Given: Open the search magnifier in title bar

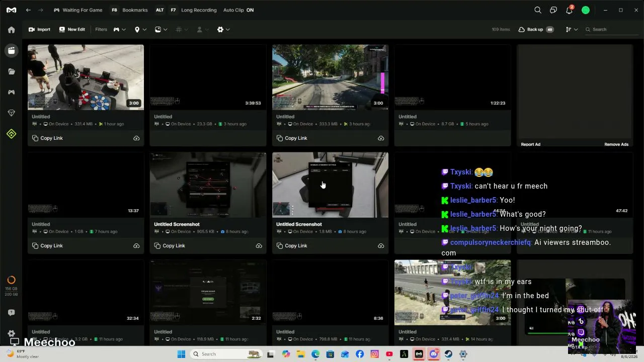Looking at the screenshot, I should pyautogui.click(x=538, y=10).
